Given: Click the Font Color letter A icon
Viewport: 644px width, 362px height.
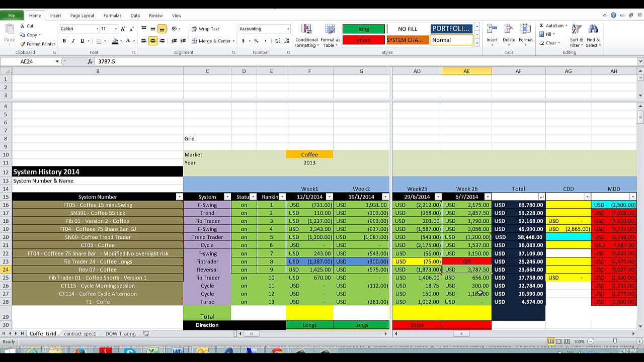Looking at the screenshot, I should click(x=128, y=41).
